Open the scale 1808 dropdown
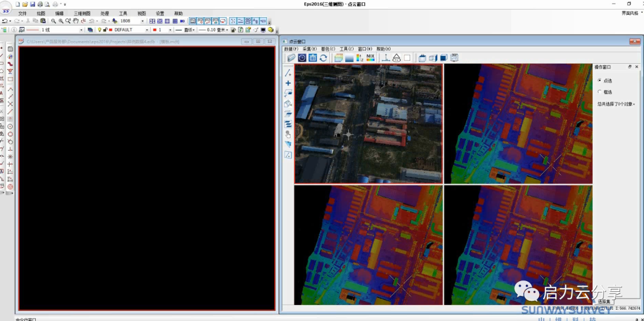The width and height of the screenshot is (644, 321). (x=143, y=21)
